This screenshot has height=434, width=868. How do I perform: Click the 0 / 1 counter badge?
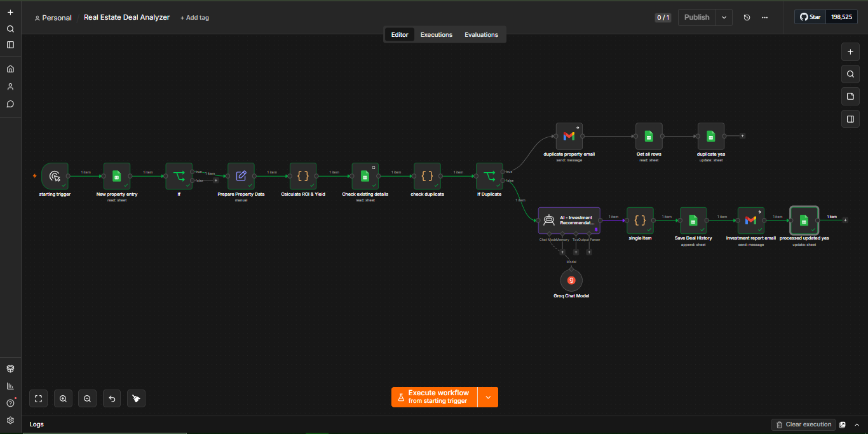(x=663, y=18)
